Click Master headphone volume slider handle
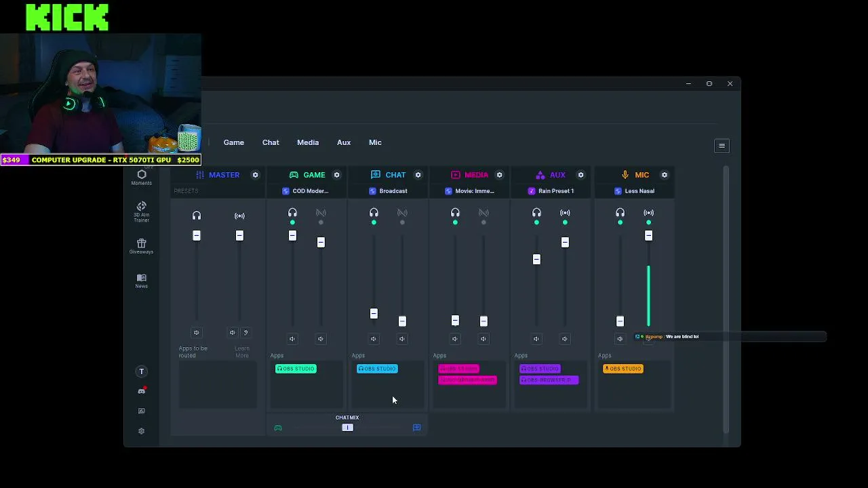Image resolution: width=868 pixels, height=488 pixels. click(197, 235)
